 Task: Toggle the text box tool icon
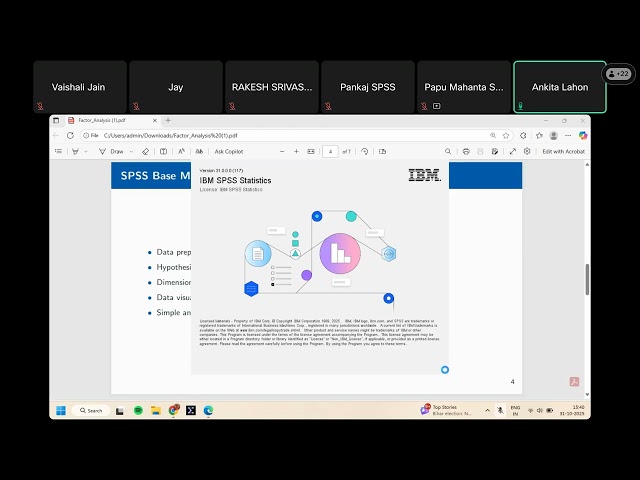[163, 151]
